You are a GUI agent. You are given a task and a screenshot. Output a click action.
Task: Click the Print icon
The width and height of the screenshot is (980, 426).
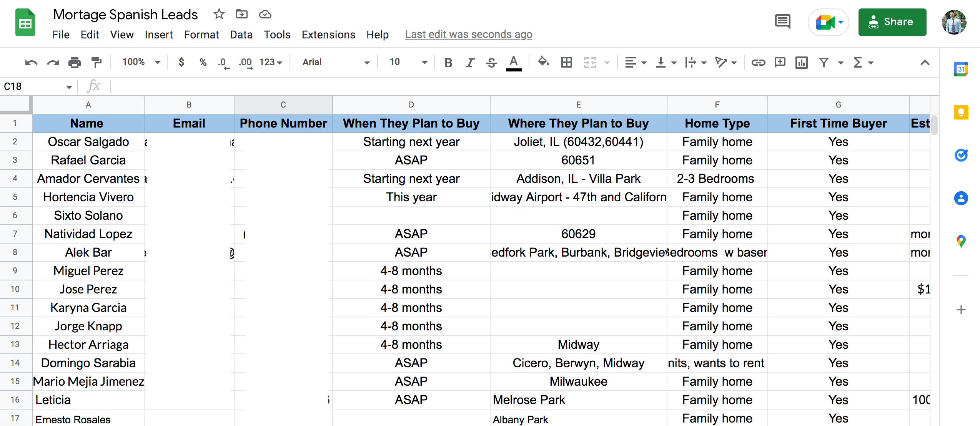pyautogui.click(x=74, y=62)
